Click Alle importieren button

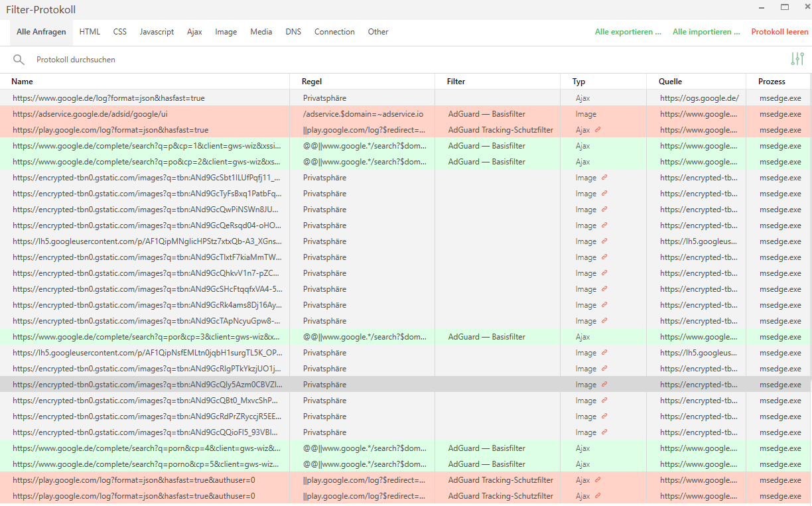(x=707, y=32)
